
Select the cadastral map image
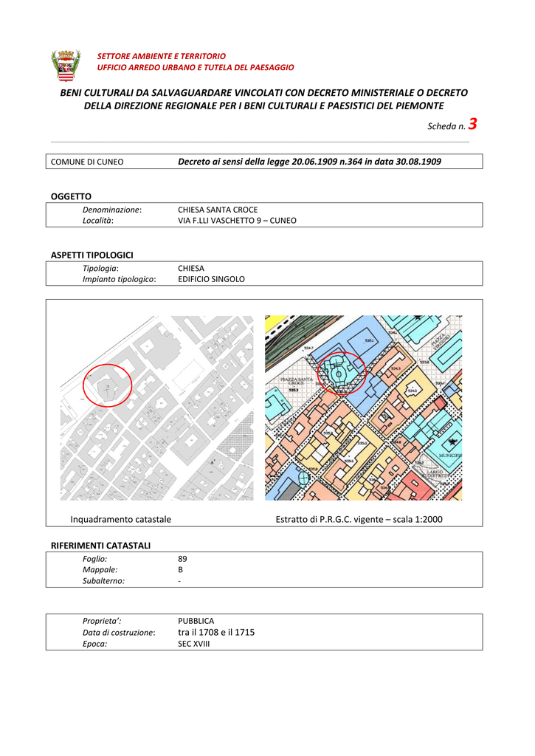(x=156, y=408)
